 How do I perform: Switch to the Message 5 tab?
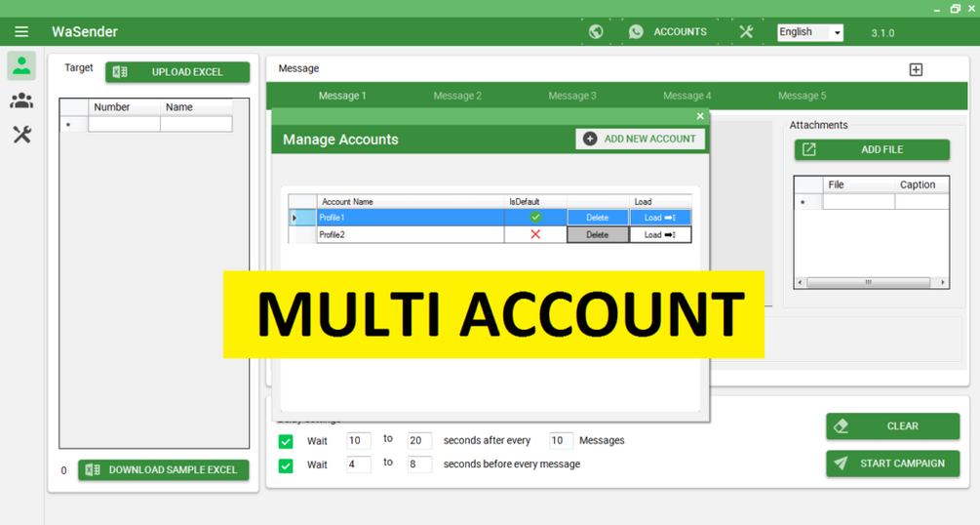[x=802, y=96]
